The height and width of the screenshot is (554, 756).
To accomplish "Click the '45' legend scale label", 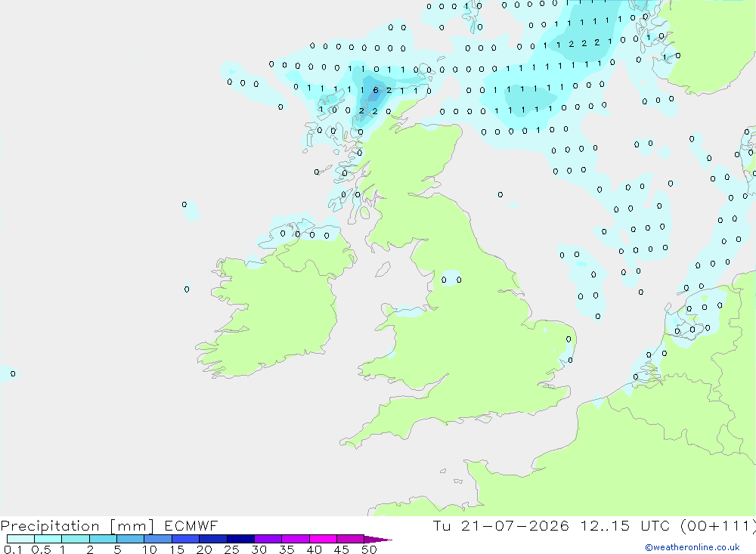I will click(342, 549).
